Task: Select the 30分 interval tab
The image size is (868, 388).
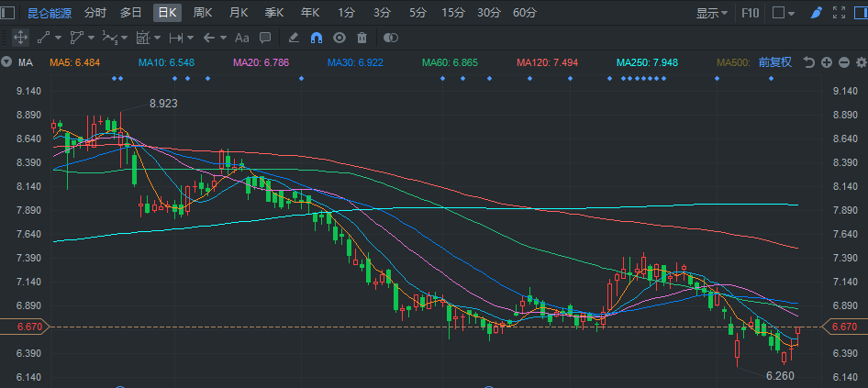Action: point(489,13)
